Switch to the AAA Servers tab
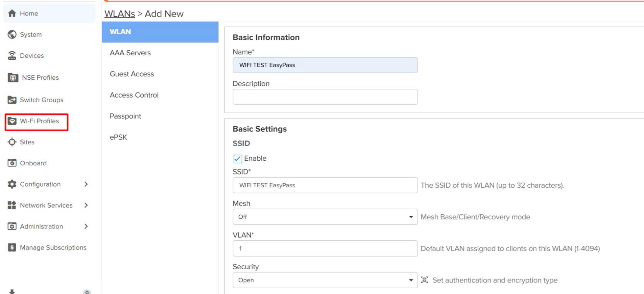644x294 pixels. [x=130, y=53]
